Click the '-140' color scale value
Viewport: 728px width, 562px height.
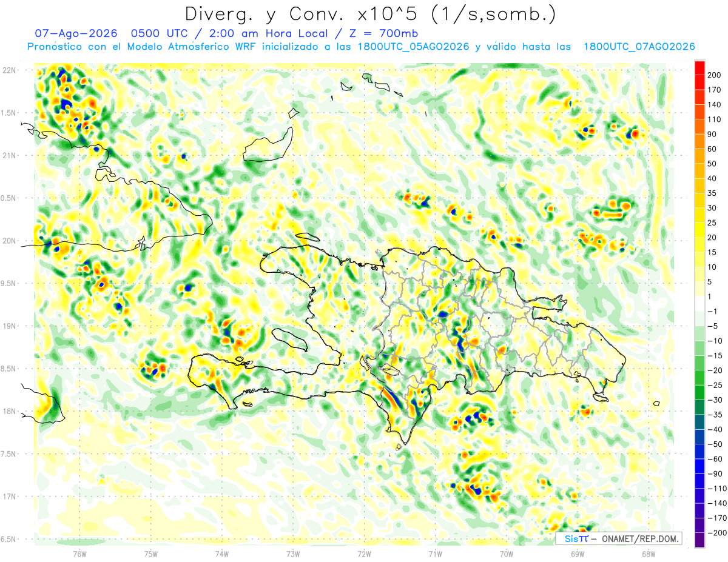718,503
